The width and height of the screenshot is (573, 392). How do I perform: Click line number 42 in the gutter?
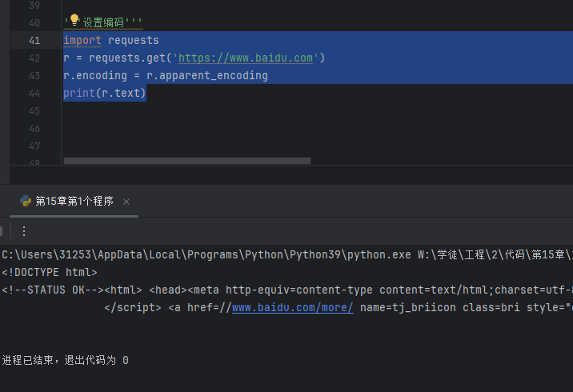(34, 58)
